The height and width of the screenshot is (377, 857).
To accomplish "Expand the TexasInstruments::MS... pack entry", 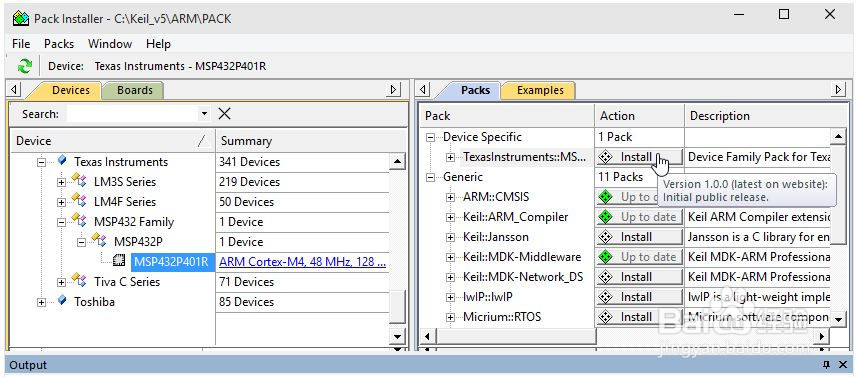I will tap(450, 157).
